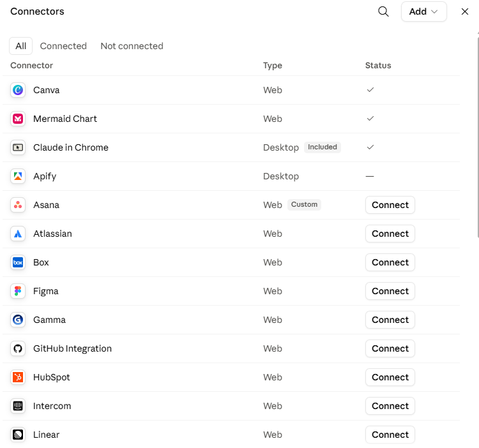This screenshot has width=479, height=448.
Task: Click the Apify status dash
Action: (x=370, y=176)
